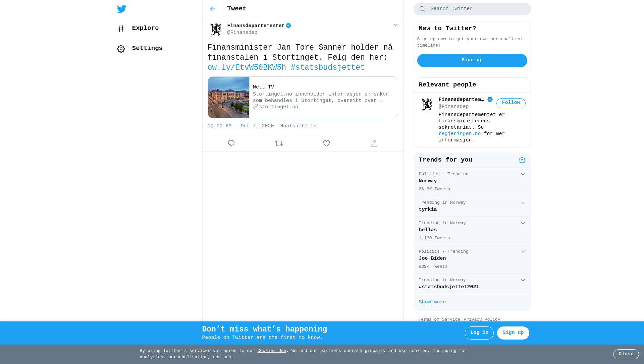Open Explore in sidebar
Screen dimensions: 644x364
click(138, 28)
